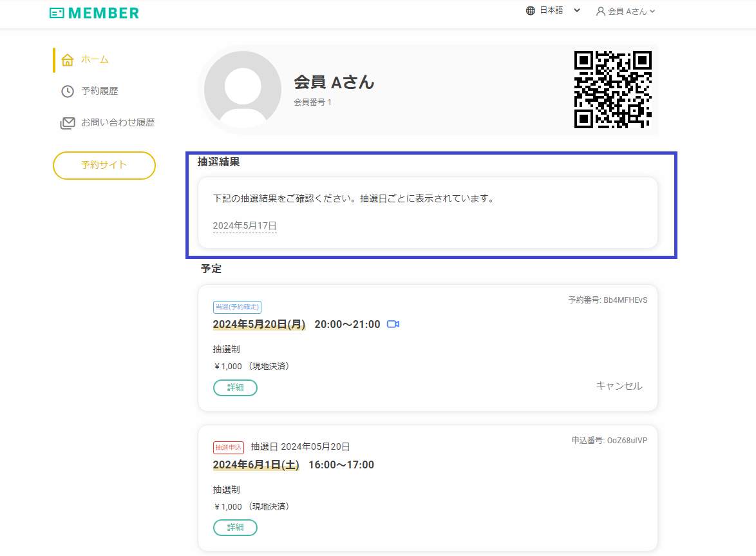The width and height of the screenshot is (756, 556).
Task: Click the 20:00～21:00 time text
Action: pos(348,325)
